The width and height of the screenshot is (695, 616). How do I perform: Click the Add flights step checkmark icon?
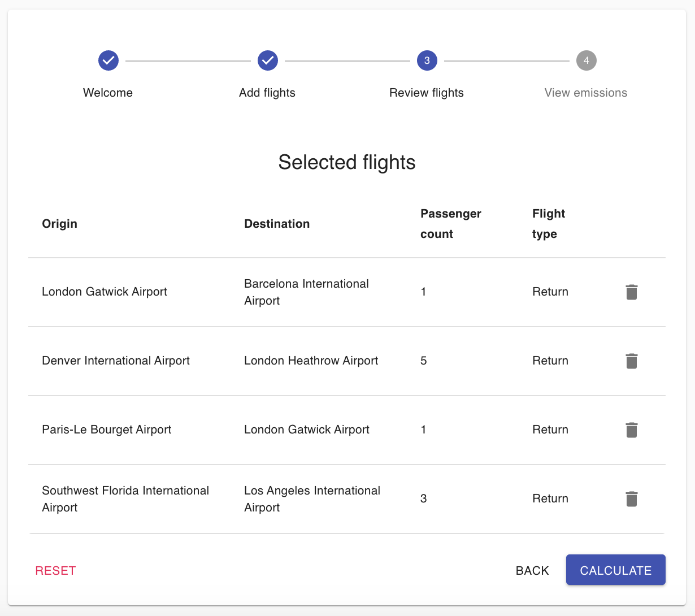(268, 60)
